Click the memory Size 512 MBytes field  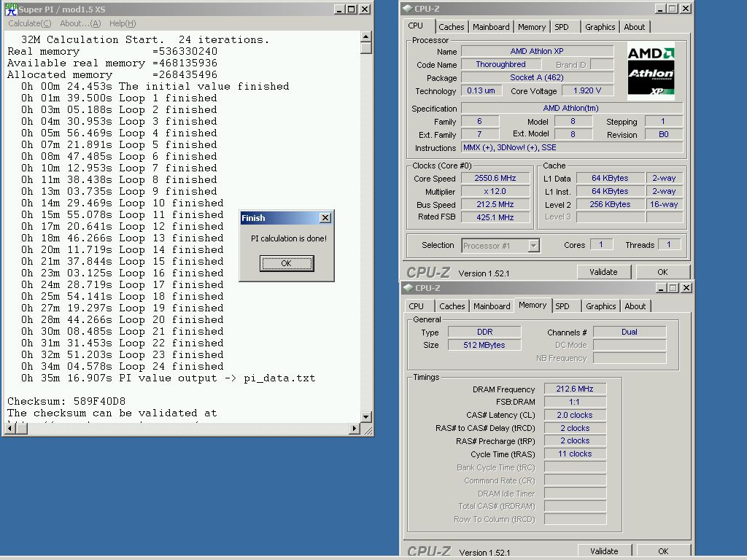point(484,345)
